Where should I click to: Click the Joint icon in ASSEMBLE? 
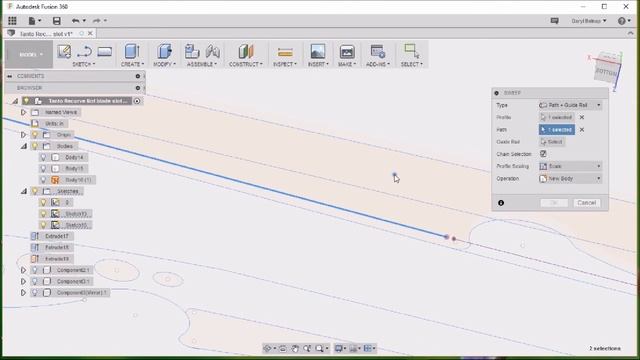pos(213,51)
